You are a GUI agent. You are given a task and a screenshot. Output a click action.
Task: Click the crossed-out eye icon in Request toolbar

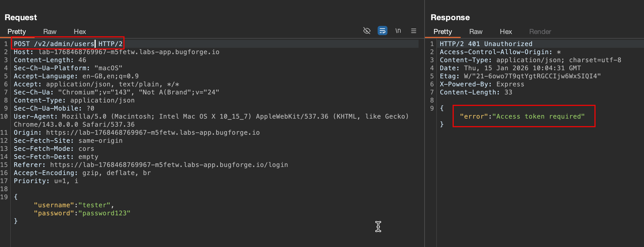pyautogui.click(x=367, y=31)
